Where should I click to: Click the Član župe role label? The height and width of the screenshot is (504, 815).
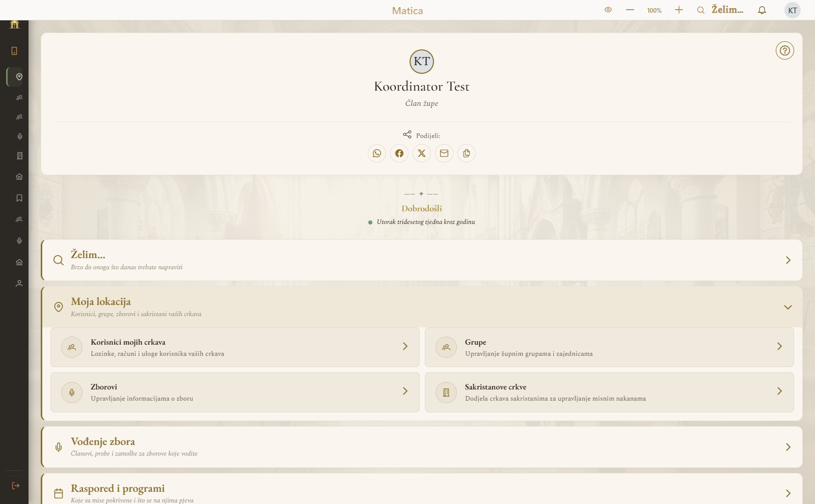tap(422, 103)
